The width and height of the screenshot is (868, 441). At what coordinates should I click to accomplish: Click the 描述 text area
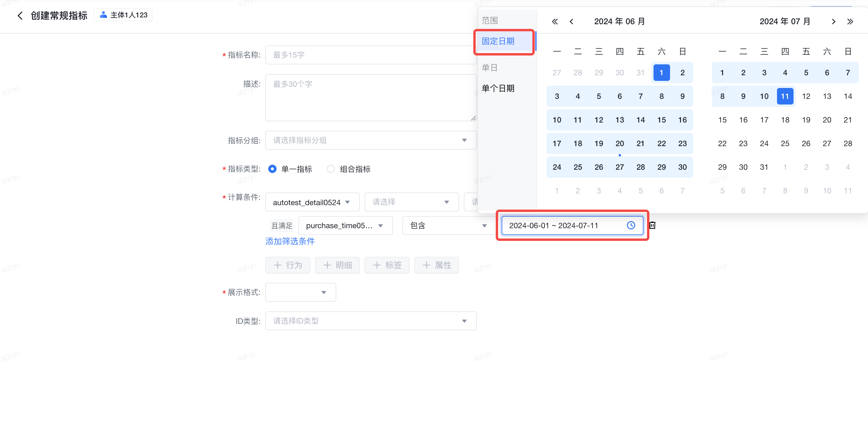pos(371,98)
